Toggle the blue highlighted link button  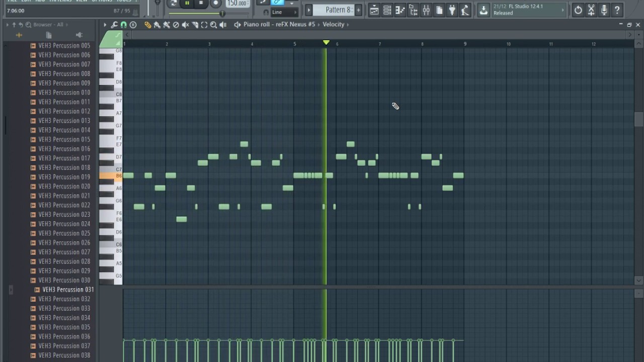click(278, 2)
